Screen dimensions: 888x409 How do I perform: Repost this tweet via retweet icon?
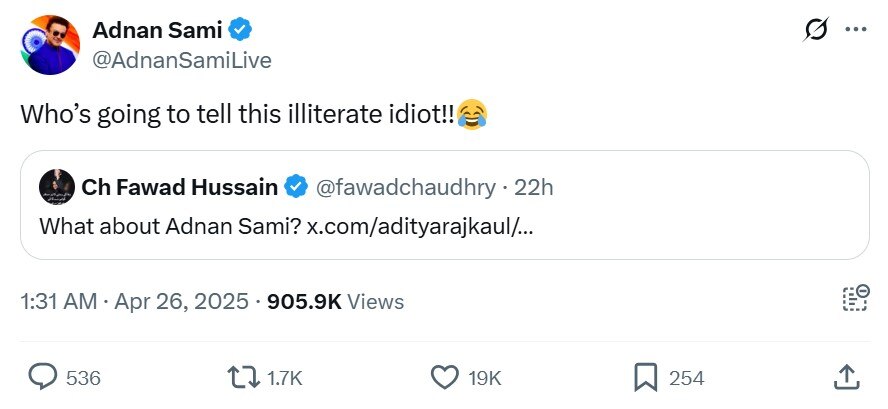click(x=241, y=377)
